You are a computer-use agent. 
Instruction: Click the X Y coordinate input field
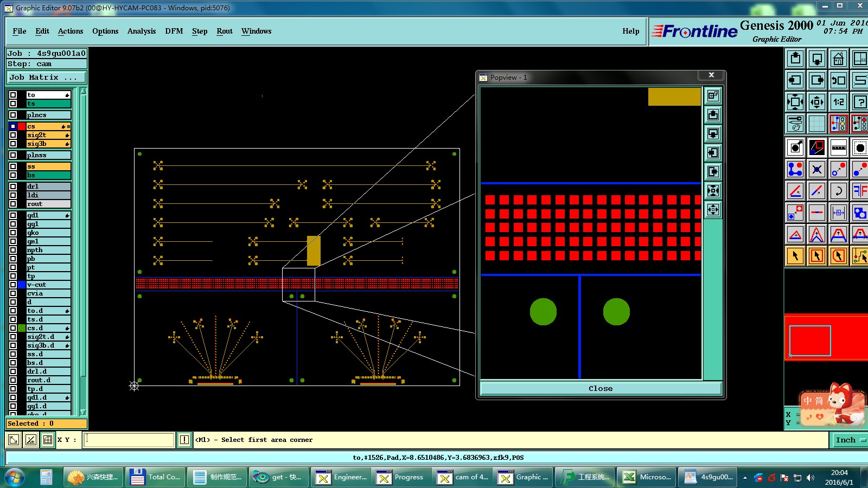pyautogui.click(x=129, y=440)
